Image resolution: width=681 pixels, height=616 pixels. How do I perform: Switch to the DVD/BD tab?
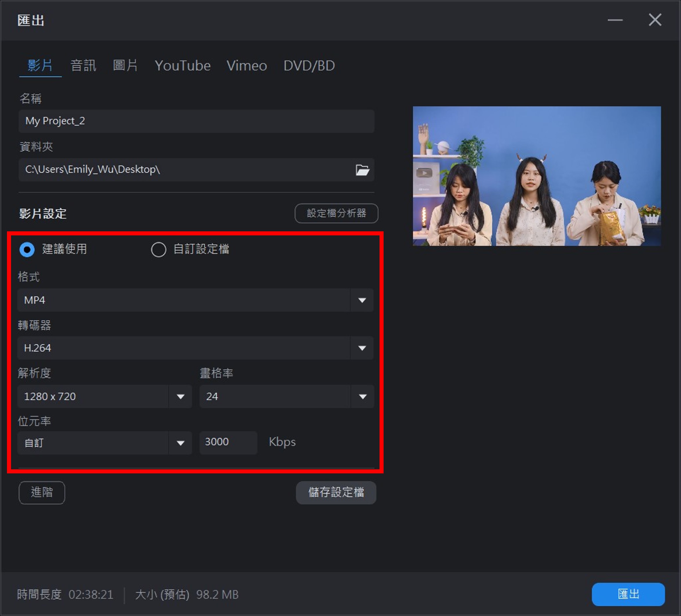coord(309,66)
